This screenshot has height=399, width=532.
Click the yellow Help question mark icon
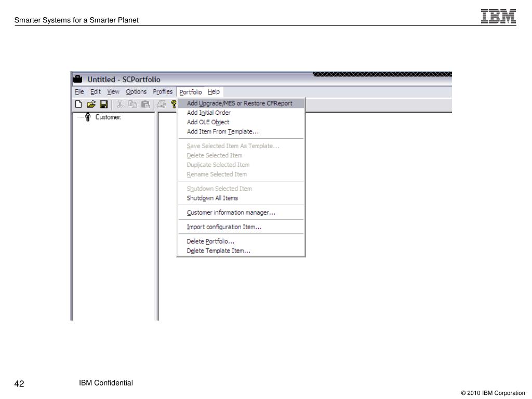pos(174,104)
